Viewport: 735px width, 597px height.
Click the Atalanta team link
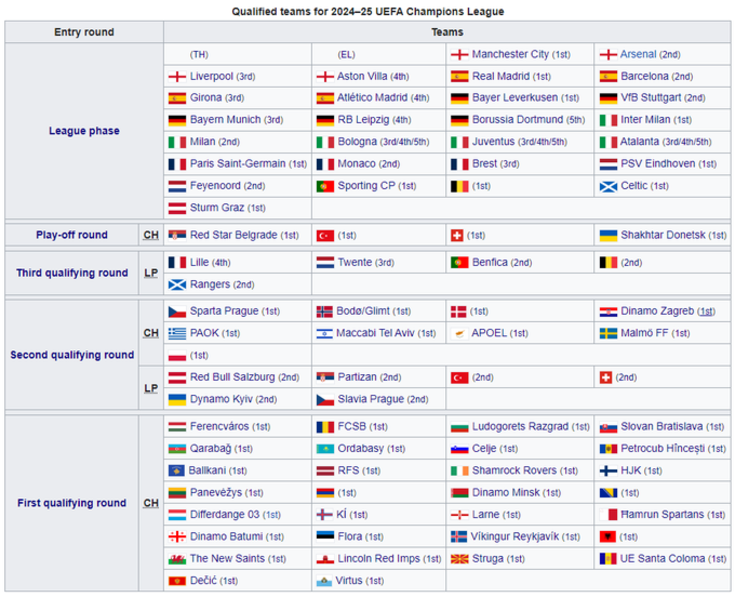(639, 142)
